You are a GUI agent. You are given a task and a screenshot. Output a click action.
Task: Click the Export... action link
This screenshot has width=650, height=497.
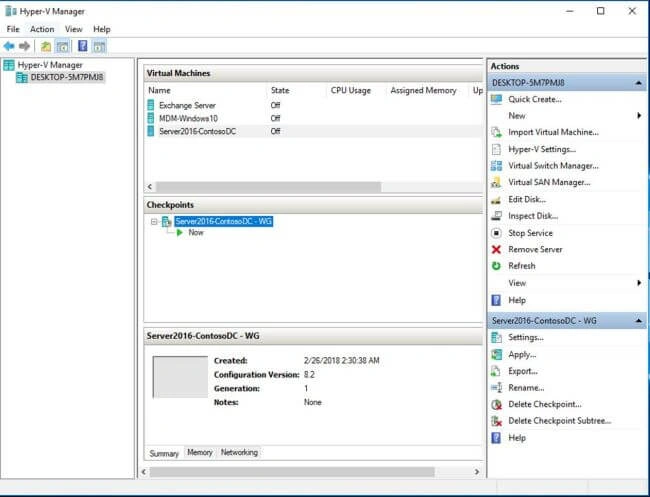pyautogui.click(x=523, y=371)
